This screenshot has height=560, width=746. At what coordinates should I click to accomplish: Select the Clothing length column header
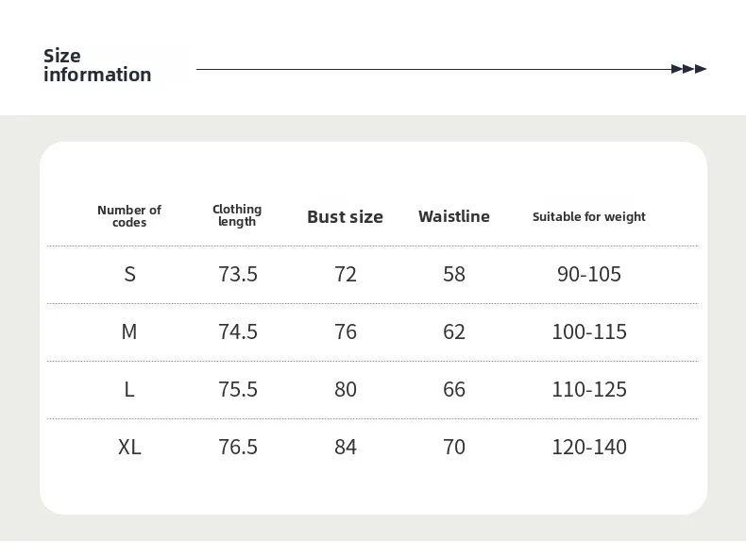click(x=237, y=215)
